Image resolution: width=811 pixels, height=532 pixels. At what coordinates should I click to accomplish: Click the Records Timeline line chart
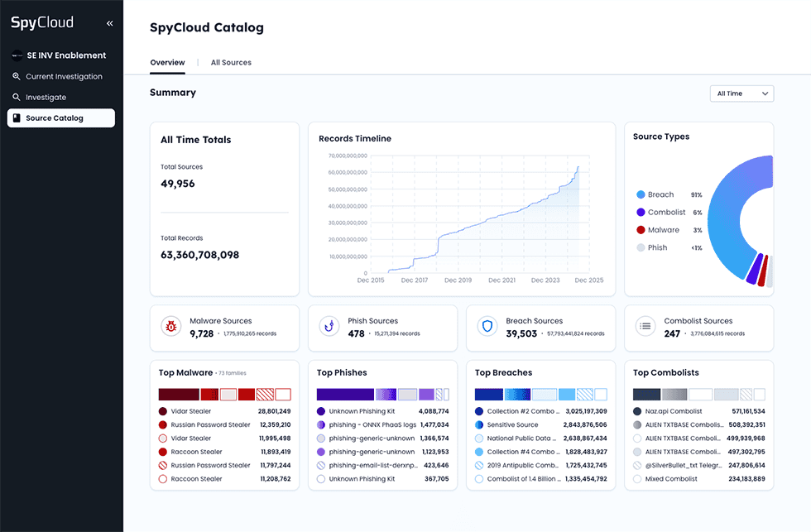(480, 213)
